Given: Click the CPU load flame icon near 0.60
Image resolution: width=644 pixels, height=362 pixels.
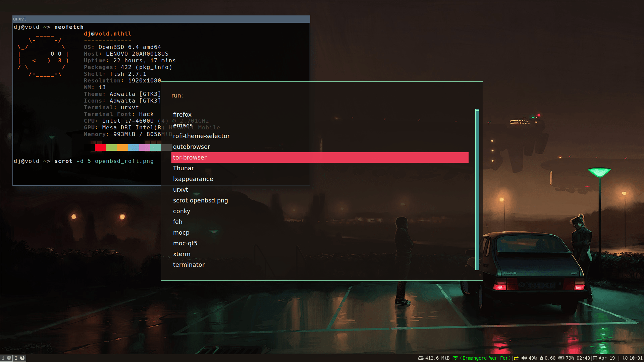Looking at the screenshot, I should tap(541, 358).
